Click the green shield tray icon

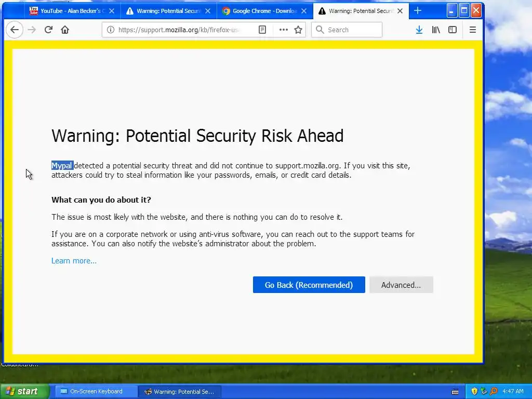point(484,392)
